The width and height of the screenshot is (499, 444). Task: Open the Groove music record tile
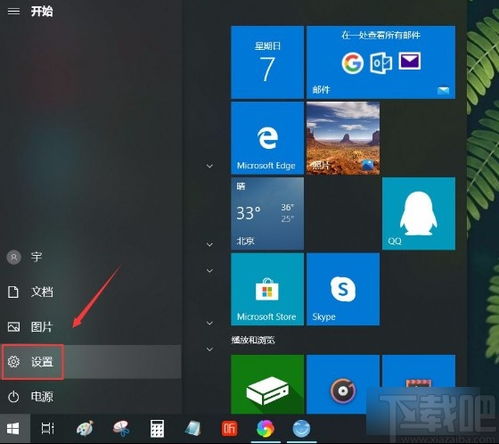coord(343,384)
